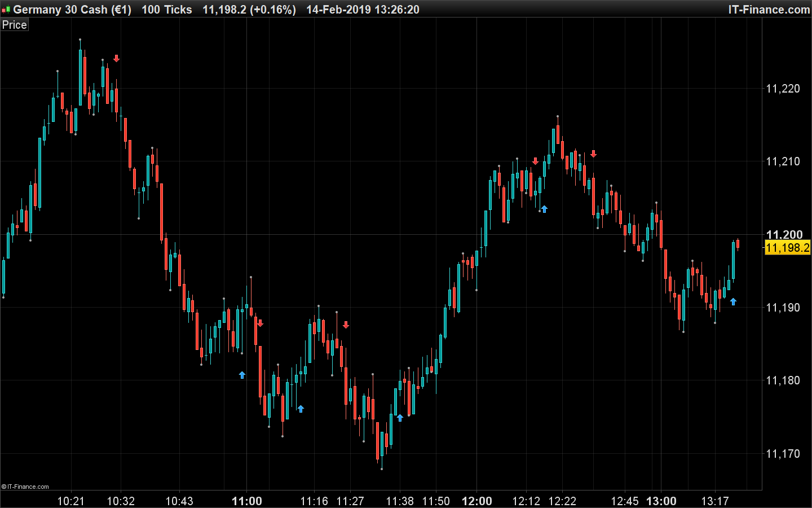Click the 14-Feb-2019 13:26:20 timestamp
Image resolution: width=812 pixels, height=508 pixels.
(x=363, y=10)
